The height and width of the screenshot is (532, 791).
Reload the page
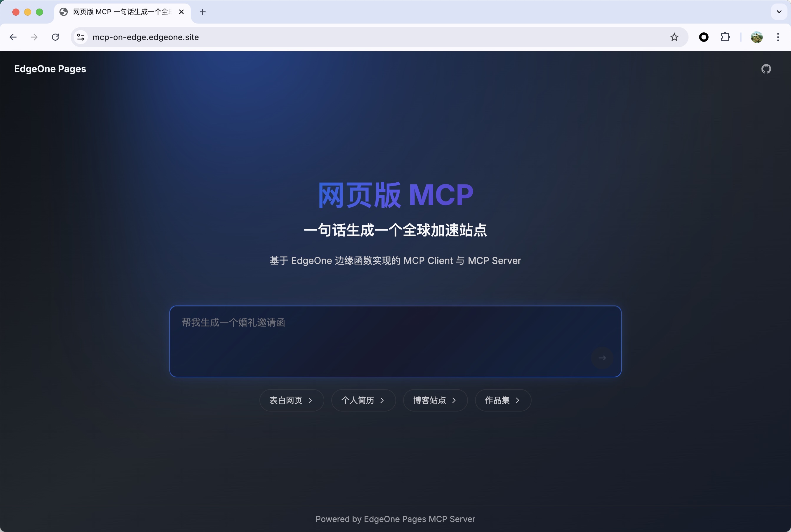click(x=55, y=37)
